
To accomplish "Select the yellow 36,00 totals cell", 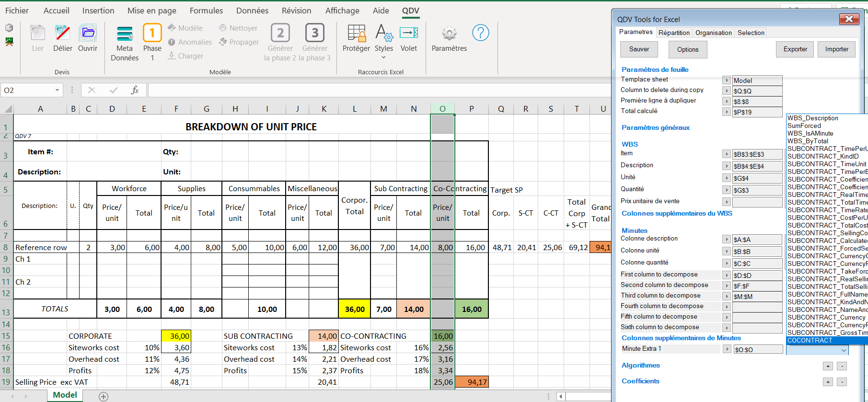I will 355,309.
